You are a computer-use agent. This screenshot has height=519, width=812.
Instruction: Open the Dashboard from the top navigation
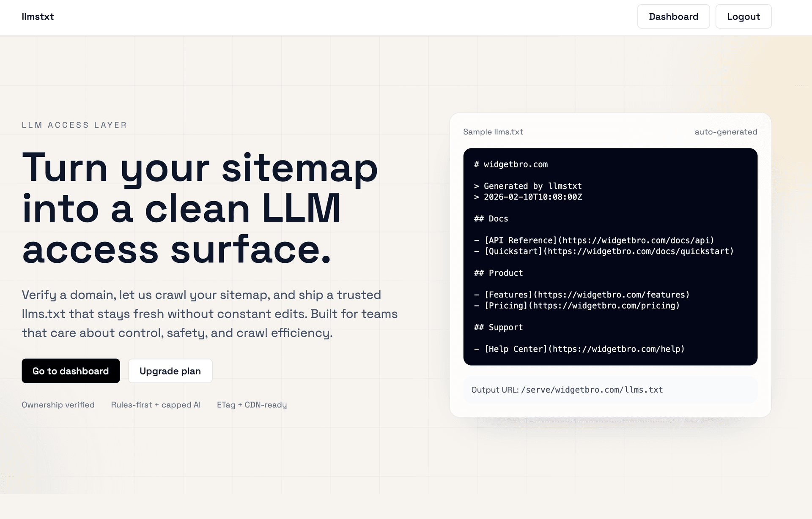point(673,16)
